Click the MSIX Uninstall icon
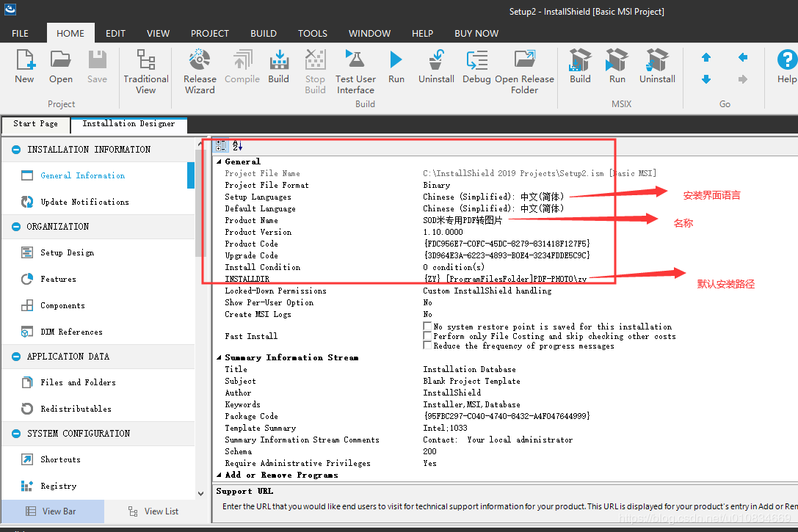This screenshot has width=798, height=532. [657, 65]
